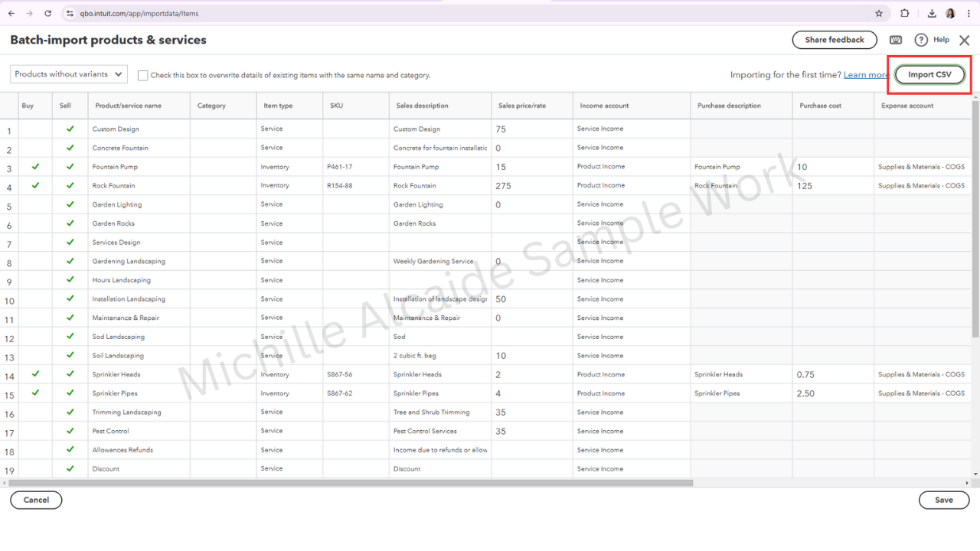Save the batch import
The height and width of the screenshot is (551, 980).
pyautogui.click(x=944, y=500)
